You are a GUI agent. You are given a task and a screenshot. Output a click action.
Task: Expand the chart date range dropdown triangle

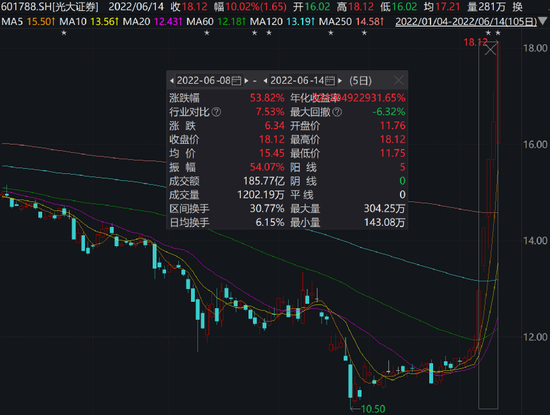(x=543, y=22)
